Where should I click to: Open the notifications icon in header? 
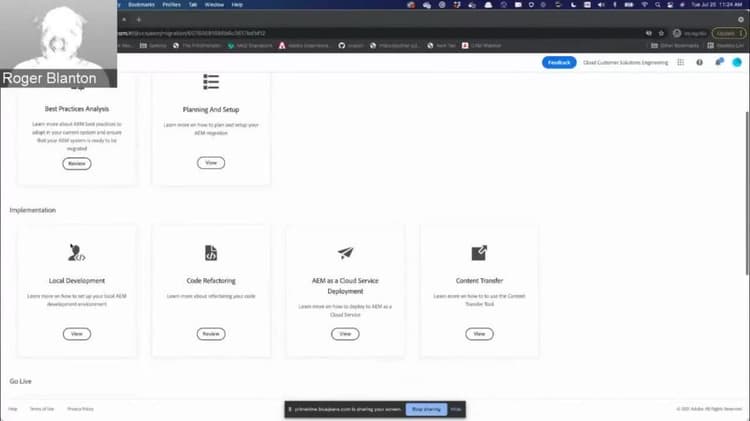coord(719,62)
